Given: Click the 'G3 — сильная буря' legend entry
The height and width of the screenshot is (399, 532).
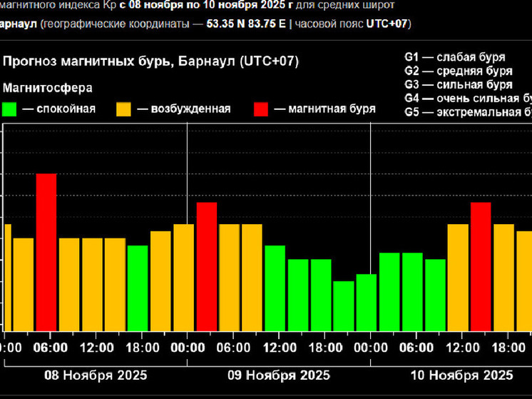Looking at the screenshot, I should tap(457, 85).
